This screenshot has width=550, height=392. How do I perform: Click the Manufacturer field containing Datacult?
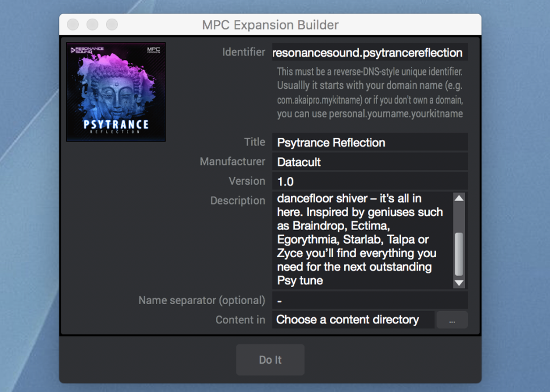point(370,162)
